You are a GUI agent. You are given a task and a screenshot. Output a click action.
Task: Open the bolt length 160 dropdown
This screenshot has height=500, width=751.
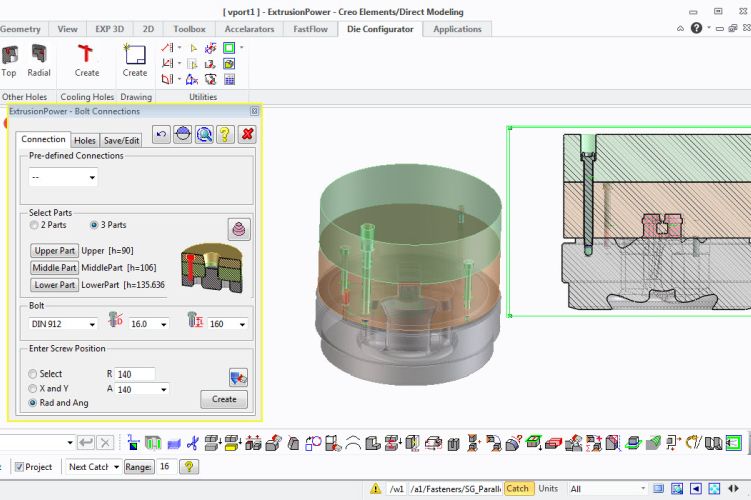click(x=228, y=324)
